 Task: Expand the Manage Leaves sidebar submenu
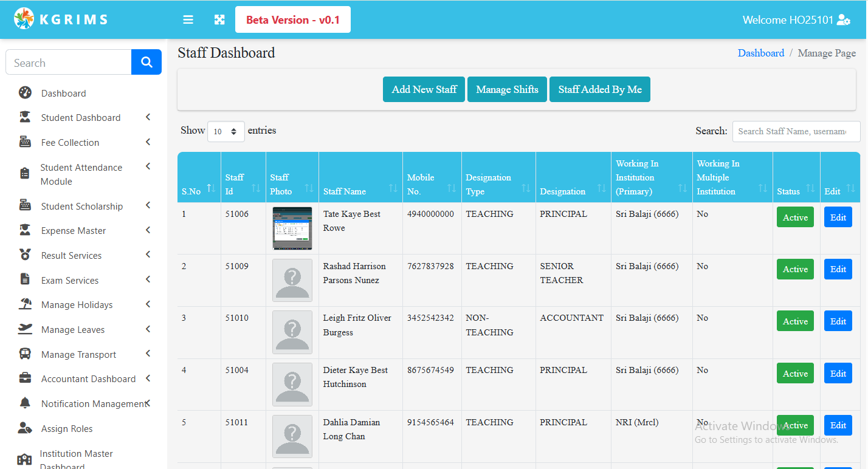73,330
